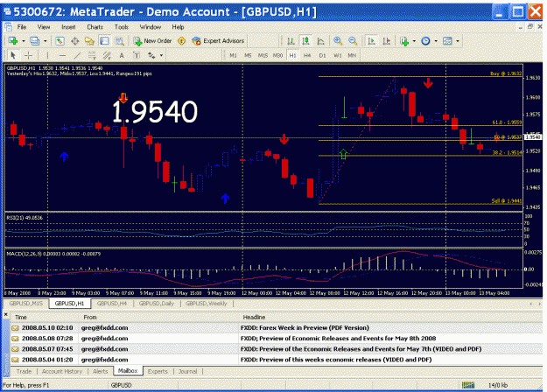Switch to the GBPUSD,Weekly chart tab

coord(207,304)
